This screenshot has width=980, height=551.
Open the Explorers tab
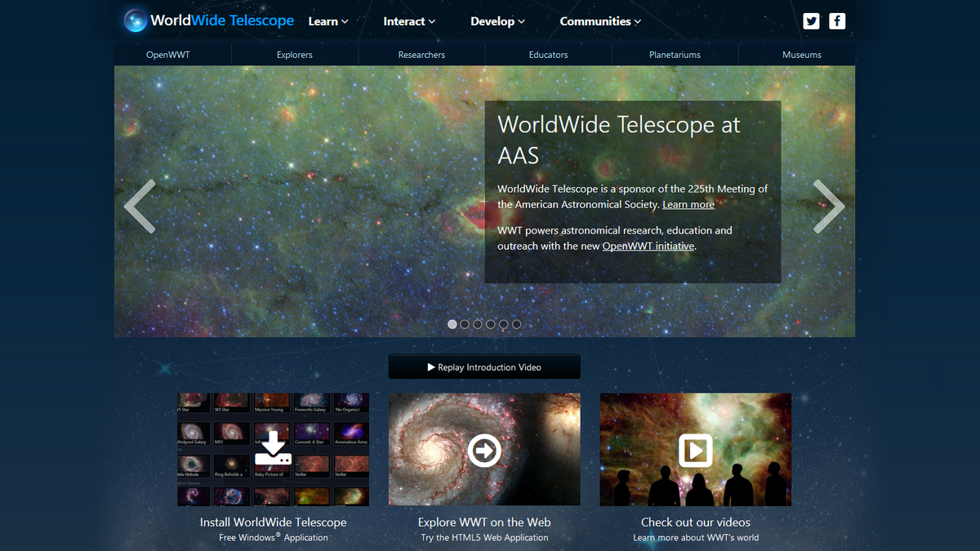point(295,55)
